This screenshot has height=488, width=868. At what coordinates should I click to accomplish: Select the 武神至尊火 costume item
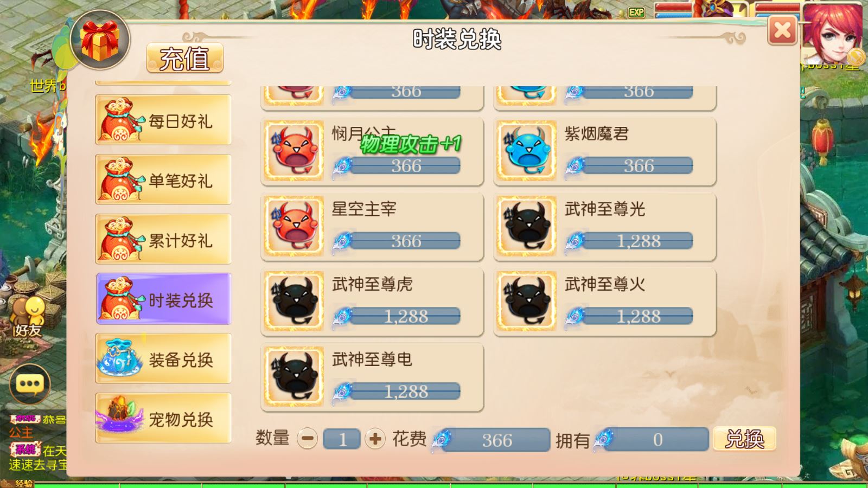pyautogui.click(x=604, y=301)
